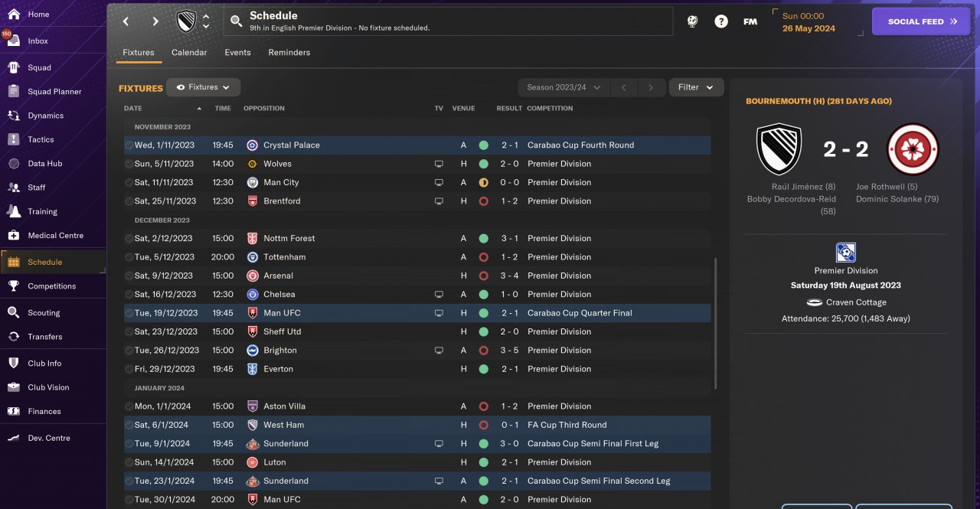Open the Medical Centre icon
Screen dimensions: 980x509
click(14, 236)
